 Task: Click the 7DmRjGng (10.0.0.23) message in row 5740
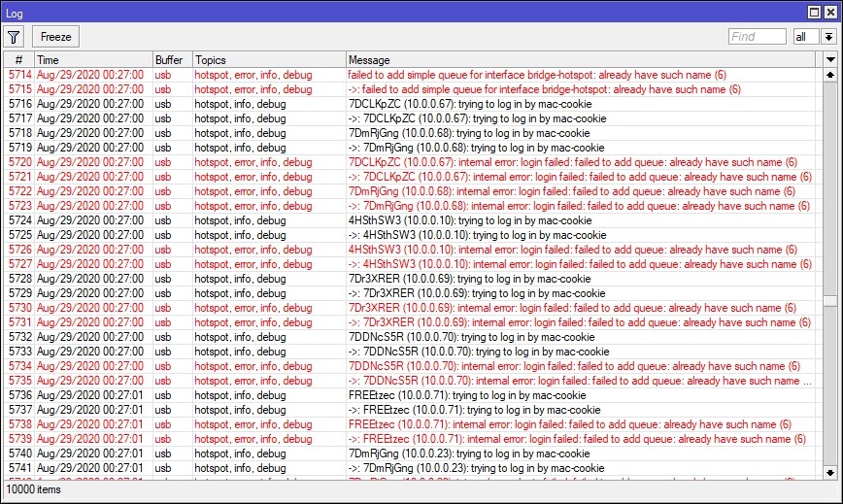pyautogui.click(x=469, y=453)
